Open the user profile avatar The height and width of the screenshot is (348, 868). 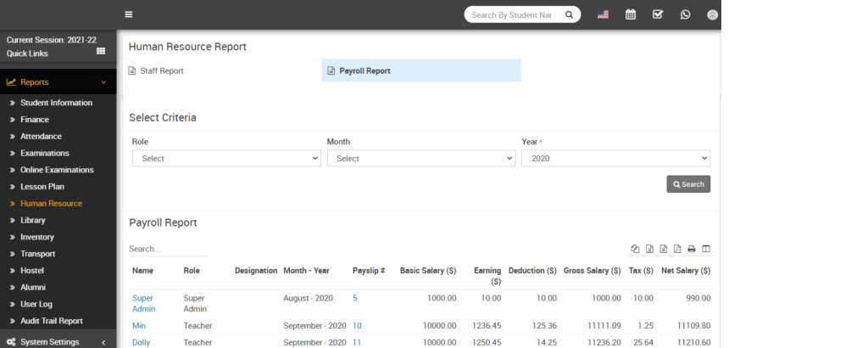[x=712, y=15]
